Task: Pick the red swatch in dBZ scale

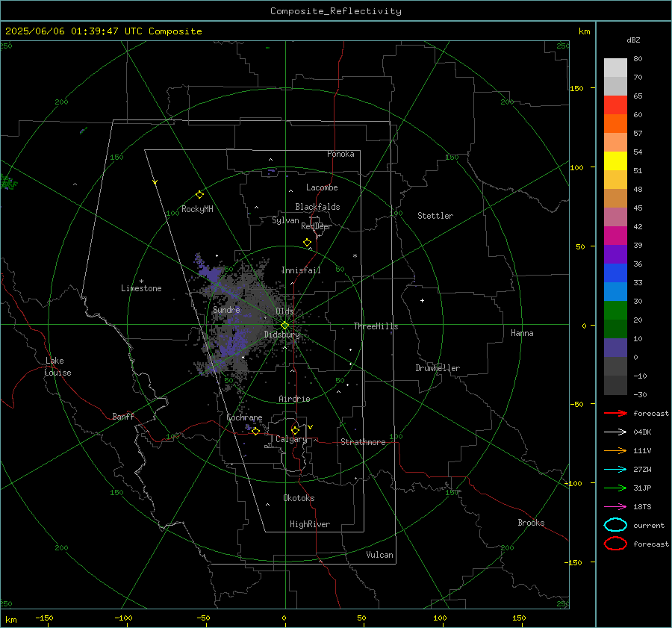Action: [615, 105]
